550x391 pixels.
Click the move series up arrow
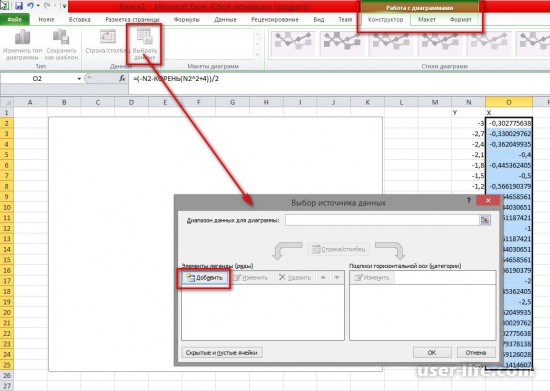coord(323,278)
